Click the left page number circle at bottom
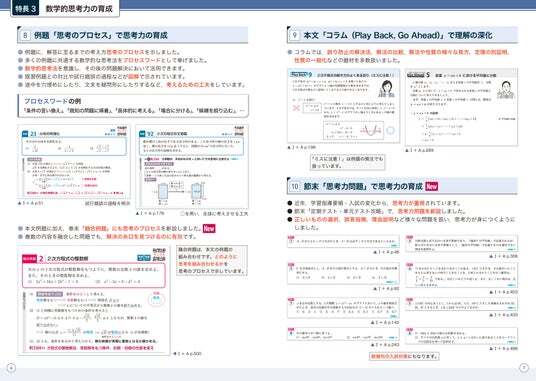 tap(11, 368)
